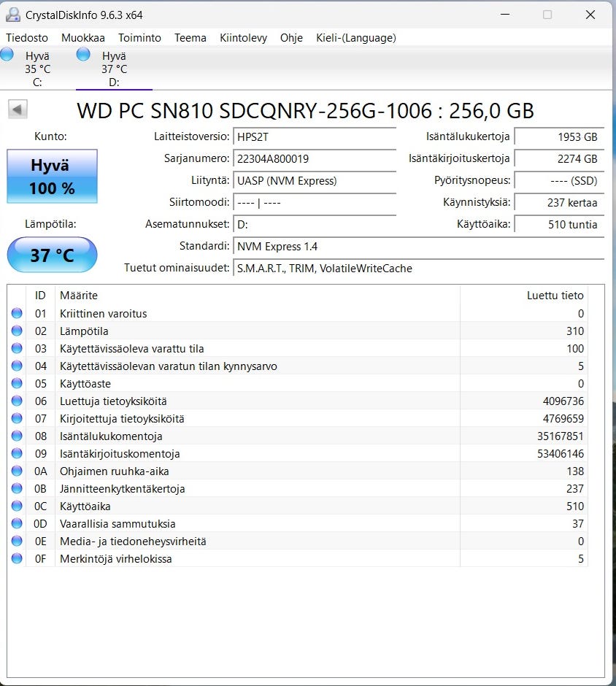Click the Määrite column header
Image resolution: width=616 pixels, height=686 pixels.
tap(257, 296)
